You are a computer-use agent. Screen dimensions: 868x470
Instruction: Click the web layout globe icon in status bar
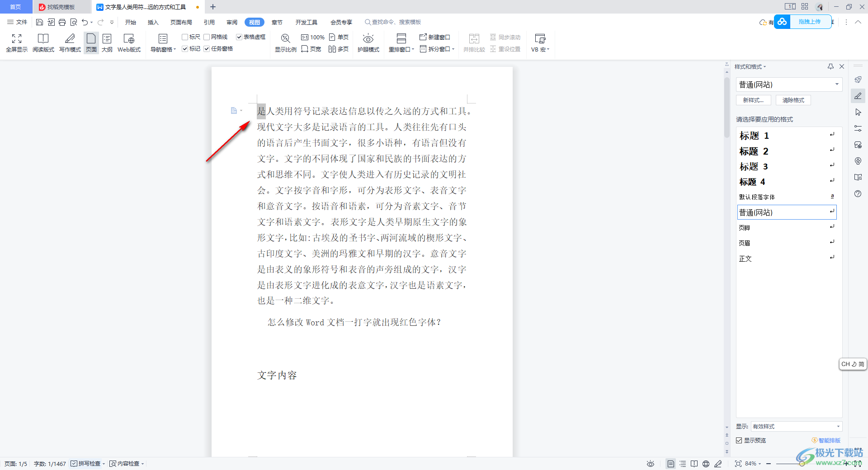(x=706, y=464)
